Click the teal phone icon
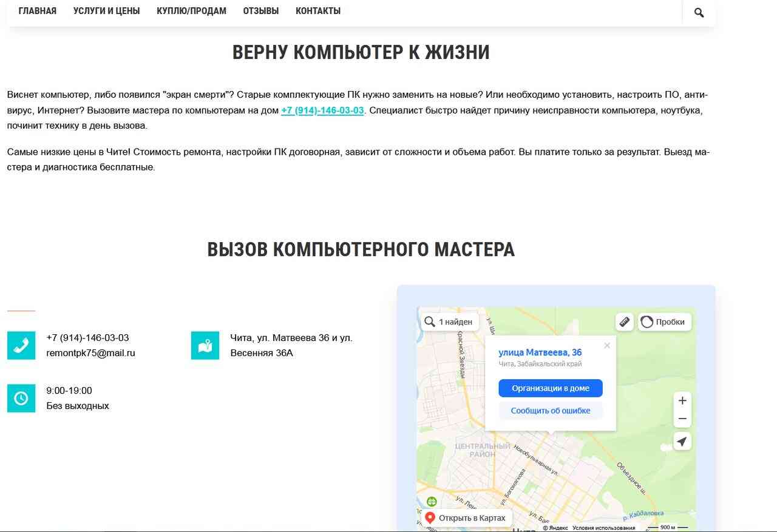This screenshot has height=532, width=777. 21,345
